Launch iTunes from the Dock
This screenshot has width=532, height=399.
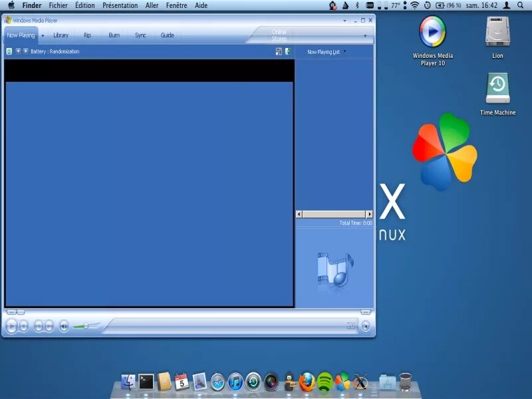(235, 382)
